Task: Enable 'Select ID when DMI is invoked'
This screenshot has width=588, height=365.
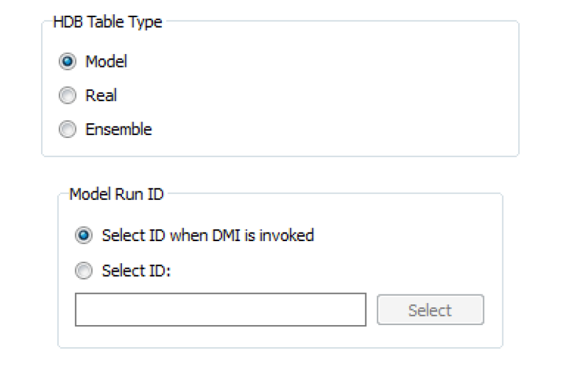Action: 84,236
